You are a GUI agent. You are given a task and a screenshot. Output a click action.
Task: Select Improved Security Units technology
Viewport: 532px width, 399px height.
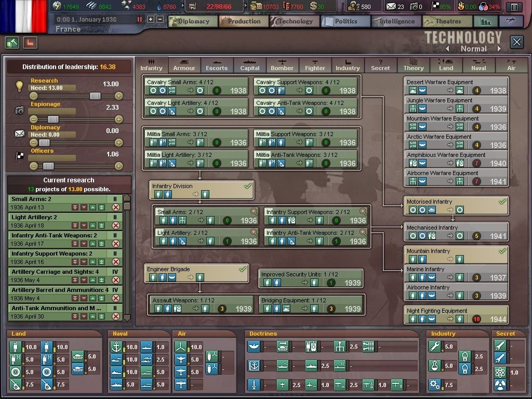311,278
